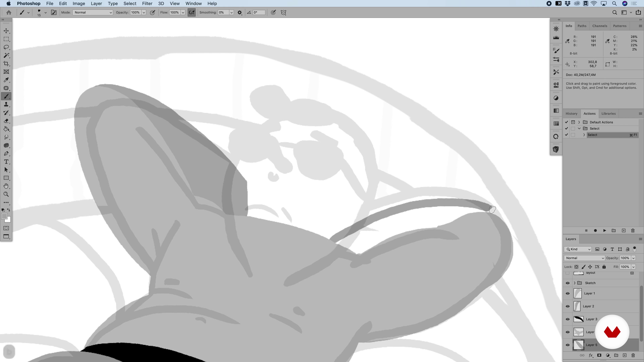Switch to the Channels tab
Screen dimensions: 644x362
[600, 26]
